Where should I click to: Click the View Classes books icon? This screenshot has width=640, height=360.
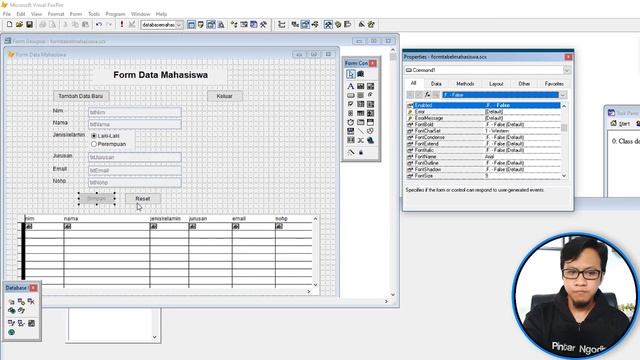click(x=360, y=74)
